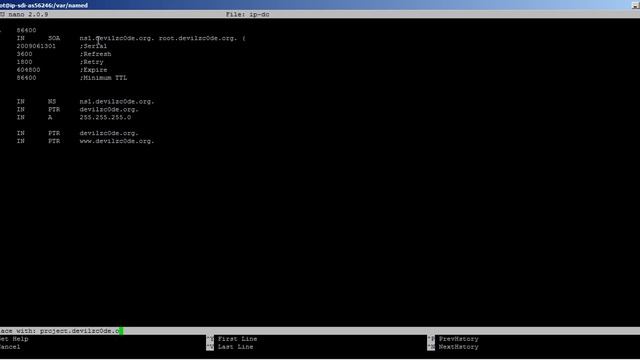Click the 'nano 2.0.9' version text
640x360 pixels.
pyautogui.click(x=28, y=14)
